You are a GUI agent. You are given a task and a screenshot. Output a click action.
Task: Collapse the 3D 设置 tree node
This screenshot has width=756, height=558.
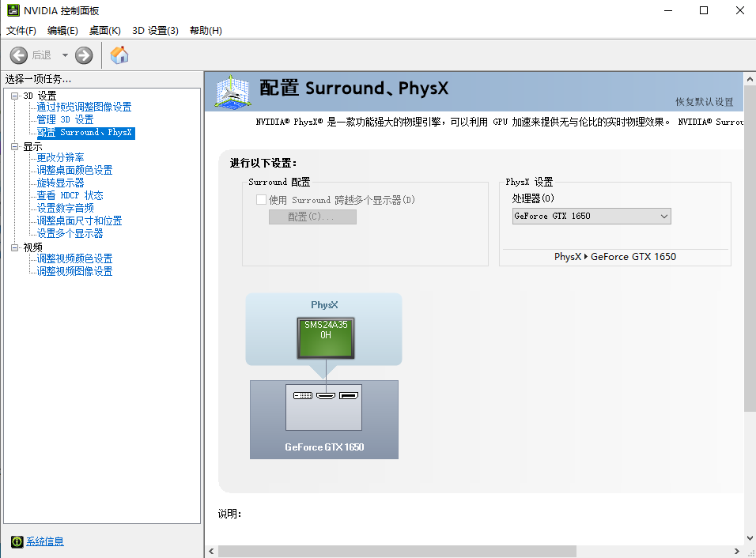[15, 96]
